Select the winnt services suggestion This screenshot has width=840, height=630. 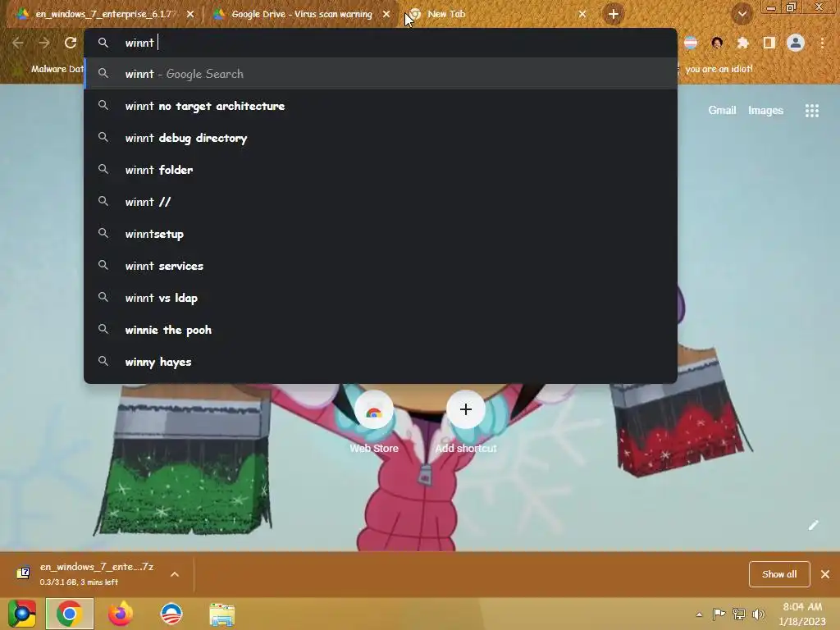click(381, 266)
